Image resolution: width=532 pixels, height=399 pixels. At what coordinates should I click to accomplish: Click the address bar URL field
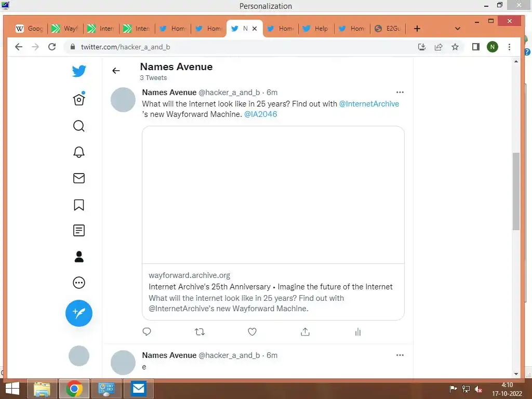237,47
